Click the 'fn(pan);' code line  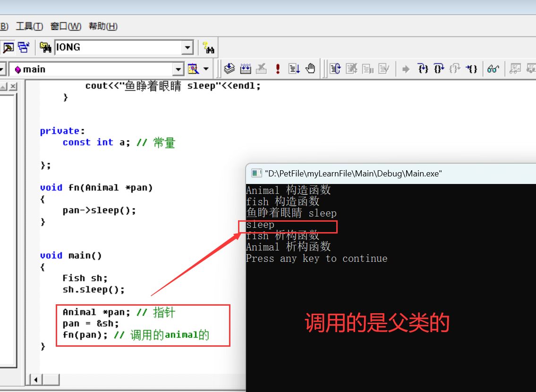click(85, 334)
